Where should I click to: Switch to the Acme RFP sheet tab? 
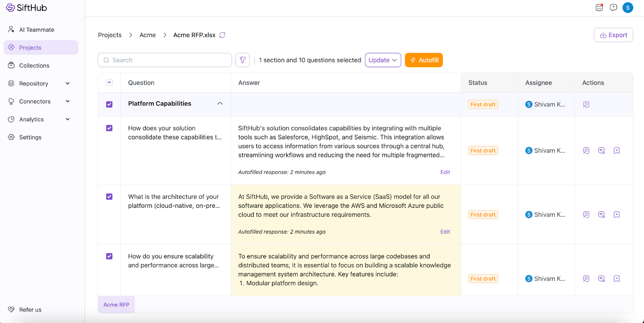[x=116, y=305]
